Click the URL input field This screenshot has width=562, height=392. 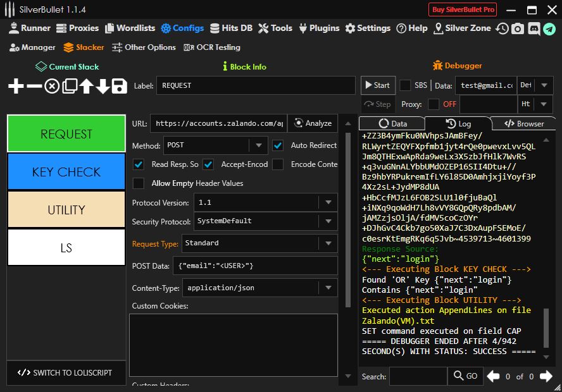pos(218,123)
